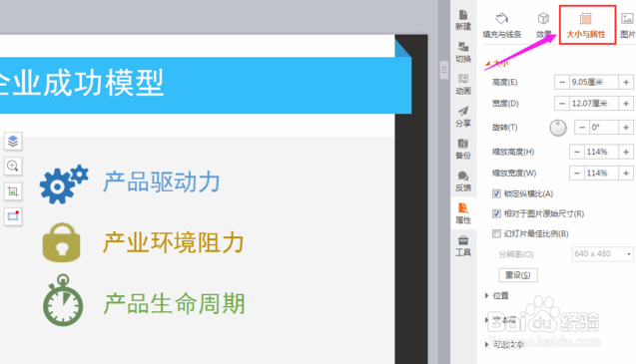Select the text 产品驱动力
The image size is (636, 364).
(x=162, y=182)
